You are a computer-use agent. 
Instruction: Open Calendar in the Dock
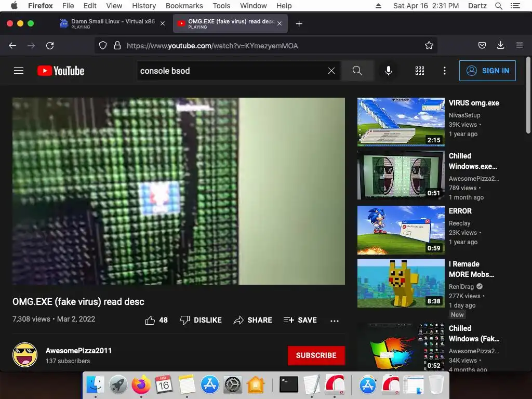[164, 384]
